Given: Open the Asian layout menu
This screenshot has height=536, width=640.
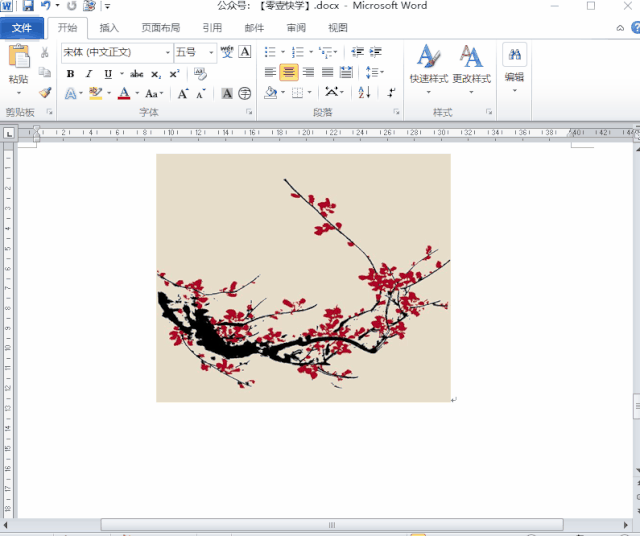Looking at the screenshot, I should [x=334, y=93].
